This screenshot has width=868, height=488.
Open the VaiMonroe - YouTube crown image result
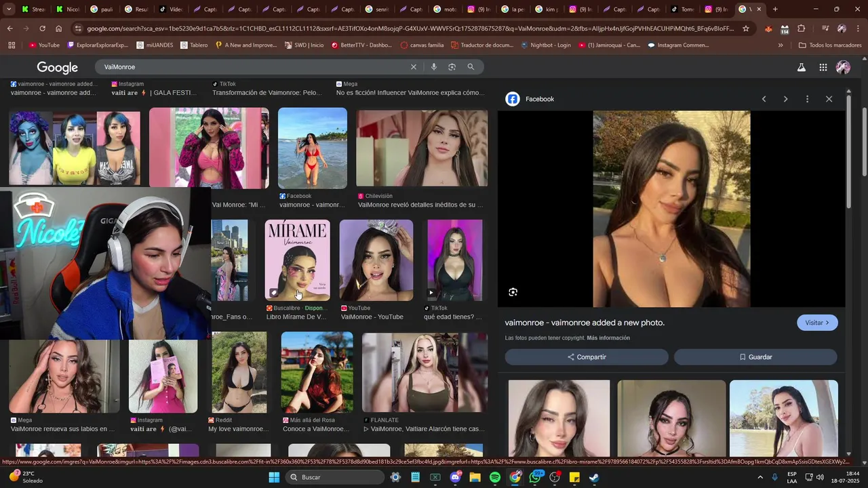376,260
